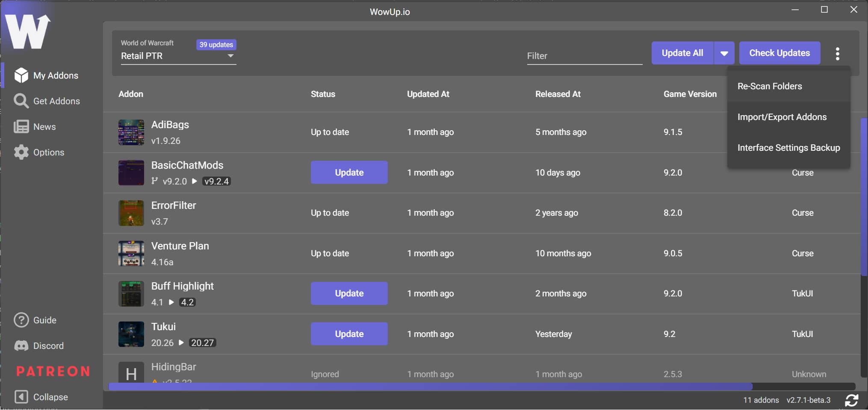
Task: Click the Collapse sidebar label
Action: (50, 397)
